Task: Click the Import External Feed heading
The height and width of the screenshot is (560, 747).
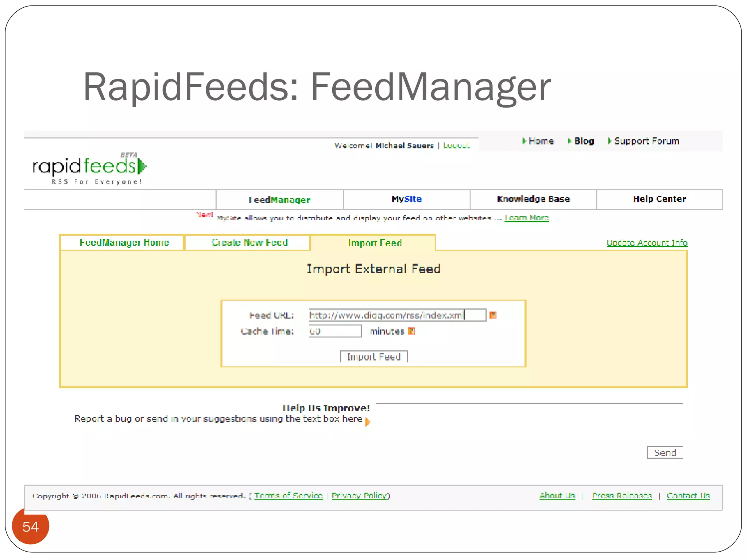Action: (373, 269)
